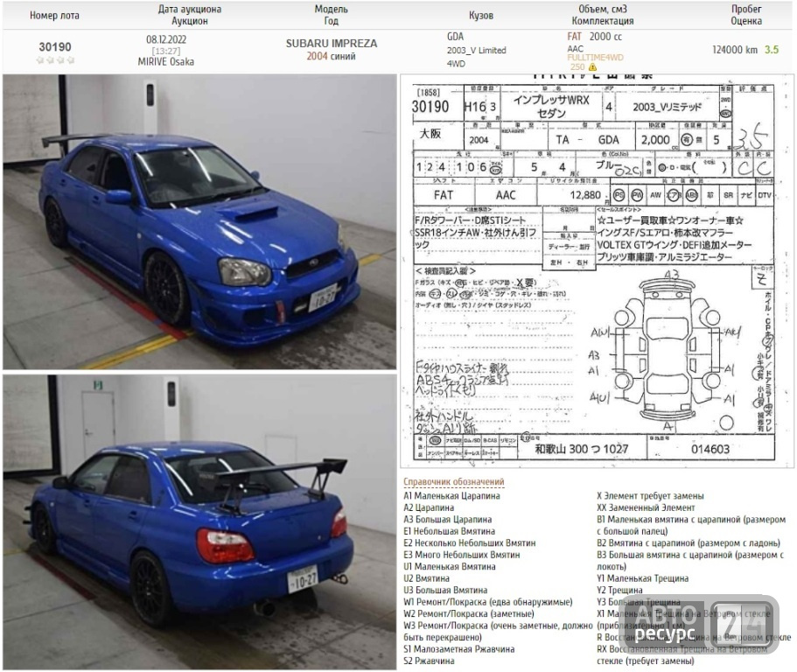The width and height of the screenshot is (797, 672).
Task: Click legend entry S1 Малозаметная Ржавчина
Action: coord(459,649)
